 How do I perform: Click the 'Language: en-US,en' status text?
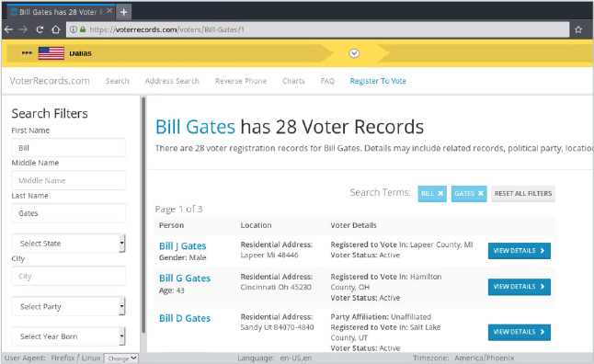point(274,358)
